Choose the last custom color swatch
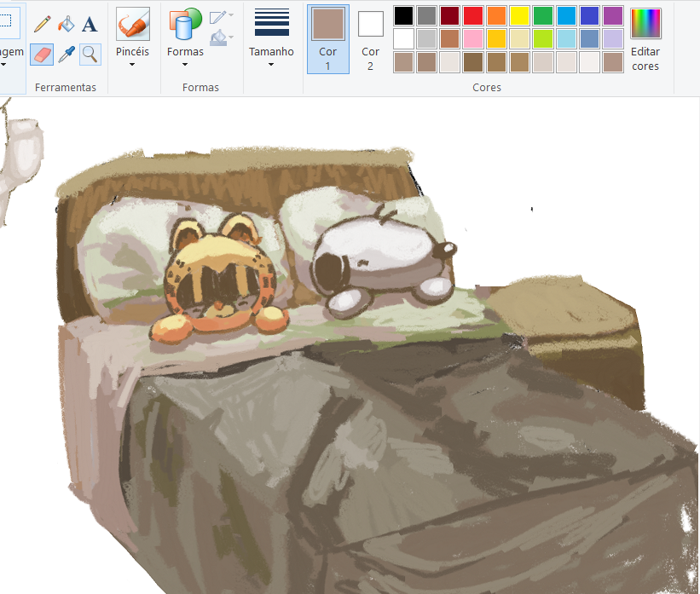The height and width of the screenshot is (594, 700). pyautogui.click(x=612, y=62)
